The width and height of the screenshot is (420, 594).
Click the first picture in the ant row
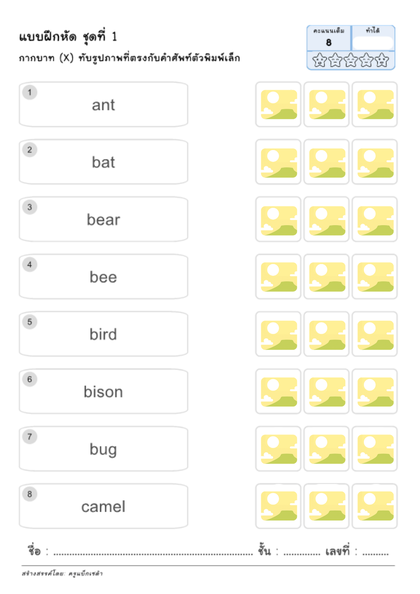[x=278, y=105]
